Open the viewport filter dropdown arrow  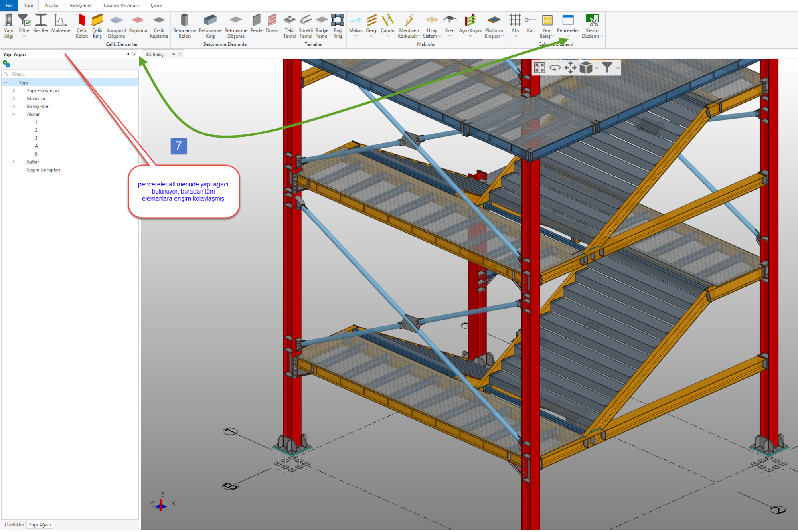click(618, 68)
